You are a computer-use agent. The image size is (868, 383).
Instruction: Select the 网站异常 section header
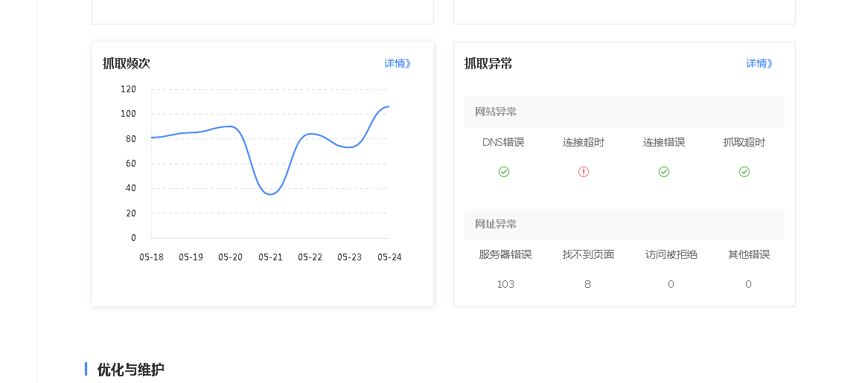pyautogui.click(x=496, y=112)
